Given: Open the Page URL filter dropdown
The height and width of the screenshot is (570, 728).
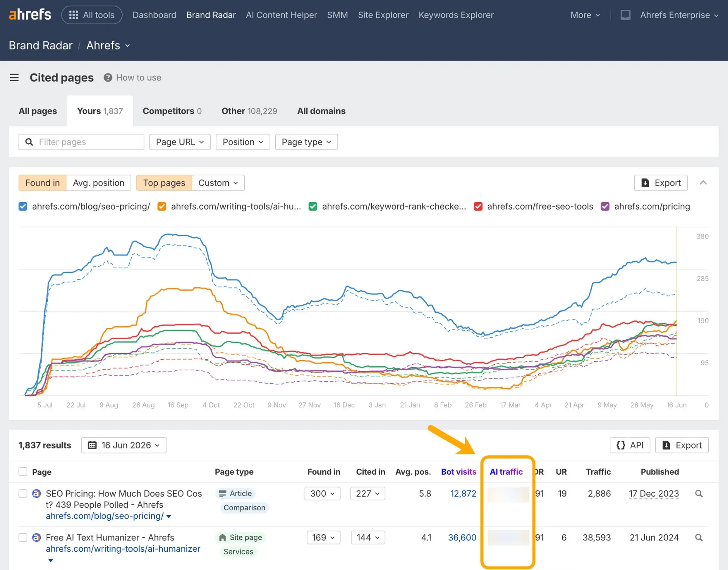Looking at the screenshot, I should (x=180, y=142).
